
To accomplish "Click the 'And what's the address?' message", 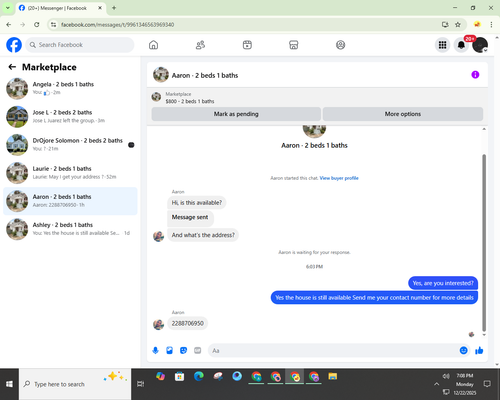I will tap(203, 235).
